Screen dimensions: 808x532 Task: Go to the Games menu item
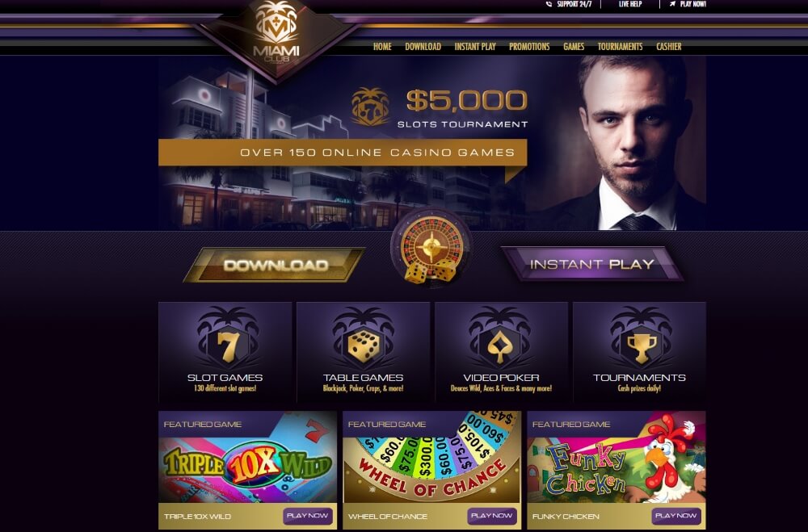[x=574, y=46]
